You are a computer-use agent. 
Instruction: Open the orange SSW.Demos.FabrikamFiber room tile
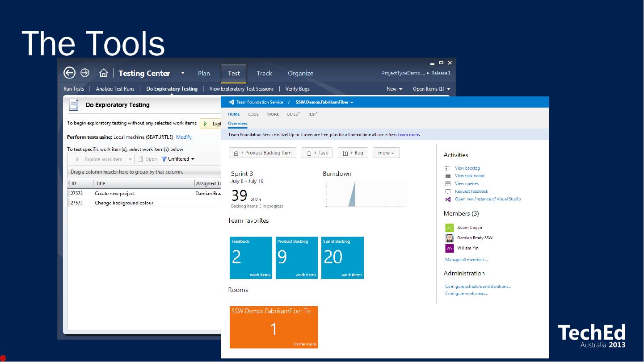274,327
